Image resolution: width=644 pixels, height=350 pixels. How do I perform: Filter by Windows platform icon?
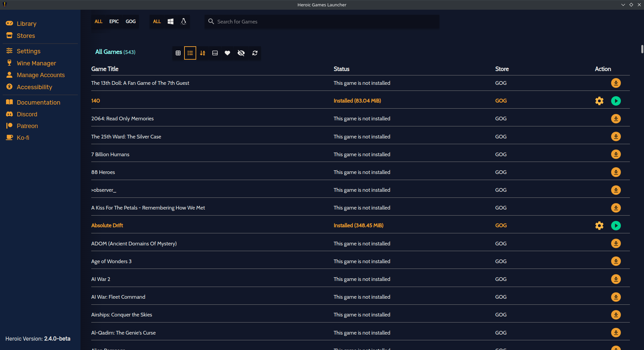[x=170, y=21]
